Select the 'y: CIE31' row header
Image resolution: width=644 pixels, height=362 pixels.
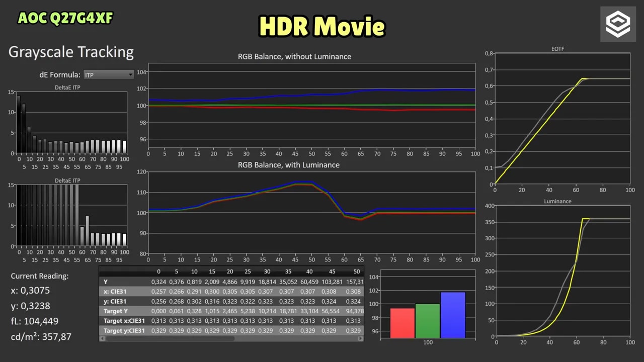click(115, 302)
